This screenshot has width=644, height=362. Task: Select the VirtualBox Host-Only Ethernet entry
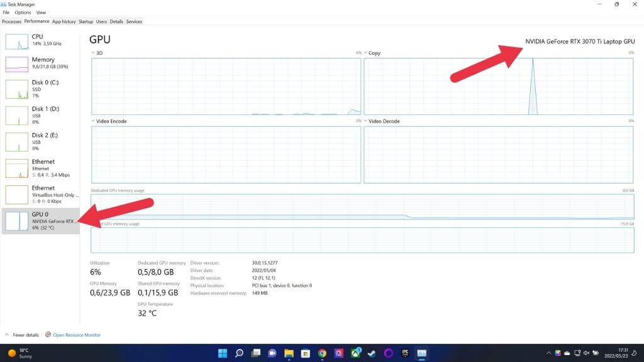(x=40, y=194)
